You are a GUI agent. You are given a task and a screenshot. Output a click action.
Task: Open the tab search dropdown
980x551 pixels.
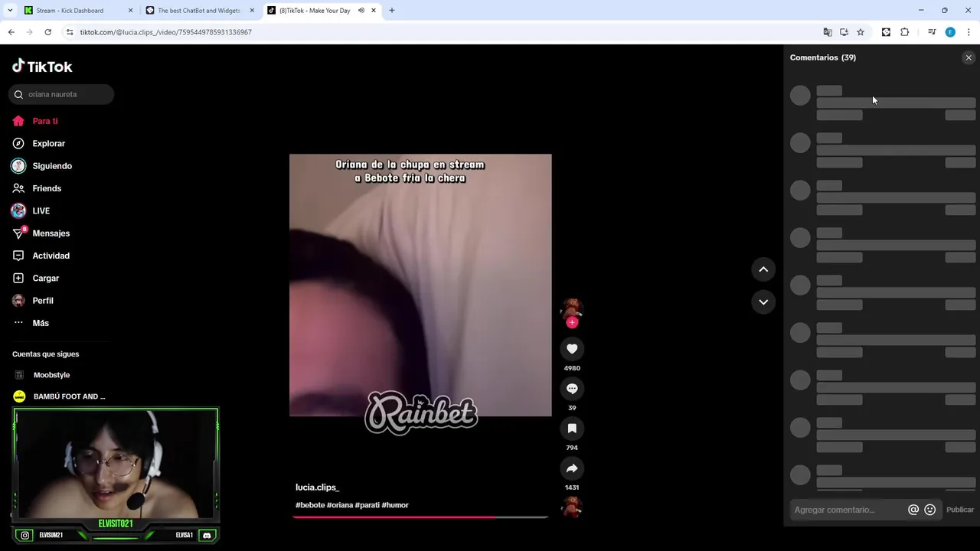tap(10, 11)
